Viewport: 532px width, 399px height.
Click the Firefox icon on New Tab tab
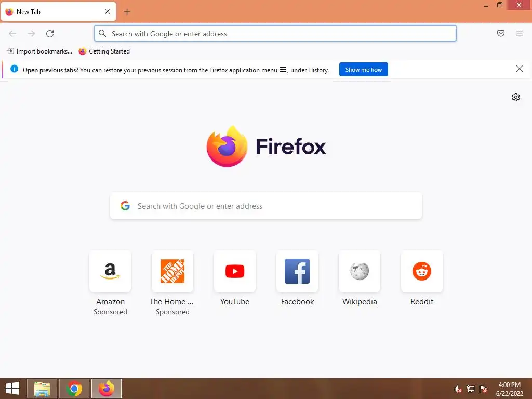[9, 11]
